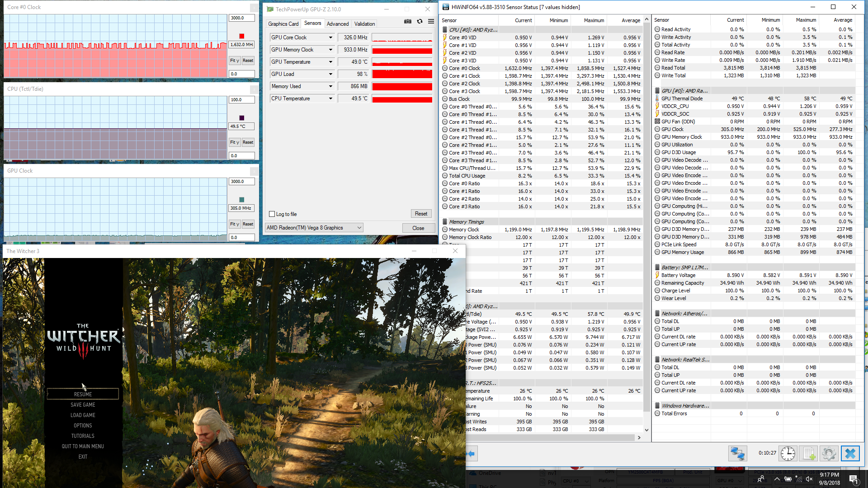Image resolution: width=868 pixels, height=488 pixels.
Task: Click red color swatch in Core #0 Clock graph
Action: [x=241, y=36]
